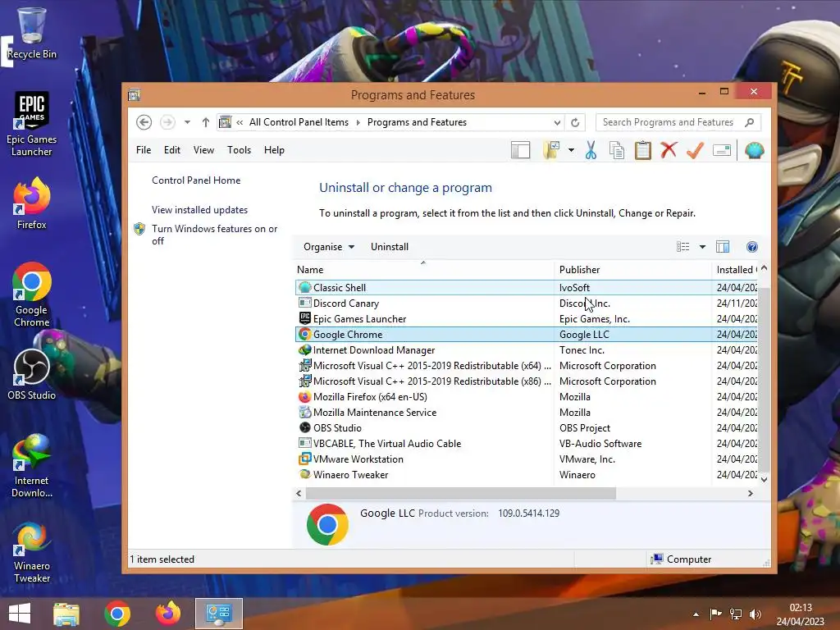The image size is (840, 630).
Task: Click the Uninstall button
Action: tap(390, 247)
